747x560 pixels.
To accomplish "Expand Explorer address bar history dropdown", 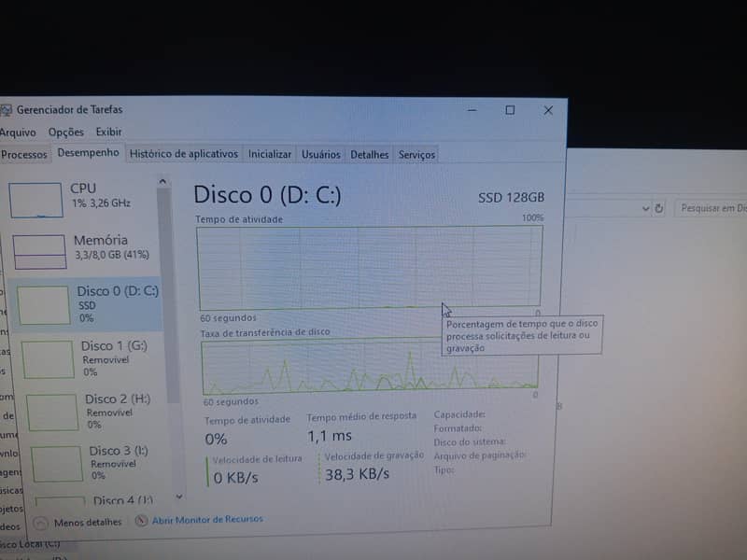I will pos(645,208).
